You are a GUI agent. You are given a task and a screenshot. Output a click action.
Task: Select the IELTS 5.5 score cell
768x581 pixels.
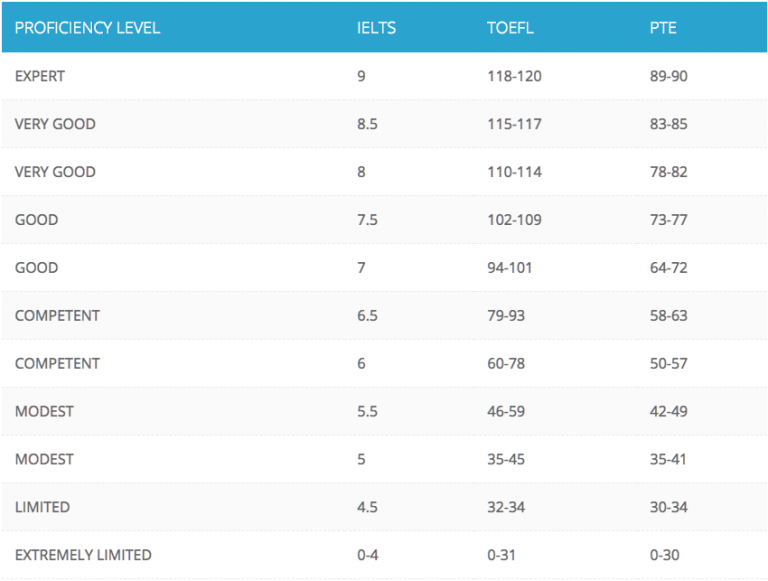click(367, 412)
